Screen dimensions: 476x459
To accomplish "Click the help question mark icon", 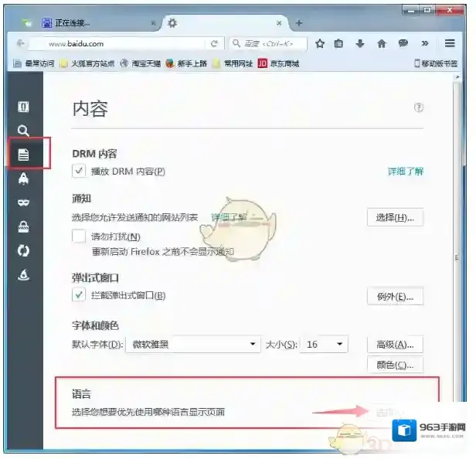I will click(419, 107).
